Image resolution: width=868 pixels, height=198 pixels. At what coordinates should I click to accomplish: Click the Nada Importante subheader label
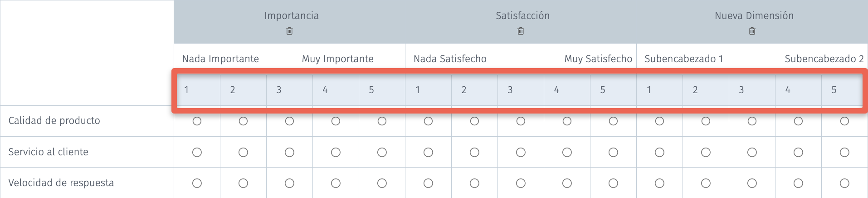(x=220, y=59)
